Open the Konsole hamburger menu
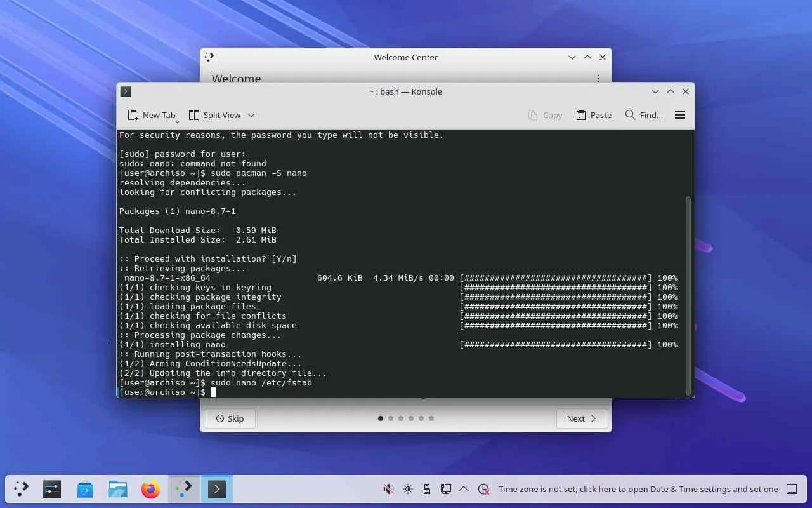812x508 pixels. (x=680, y=115)
